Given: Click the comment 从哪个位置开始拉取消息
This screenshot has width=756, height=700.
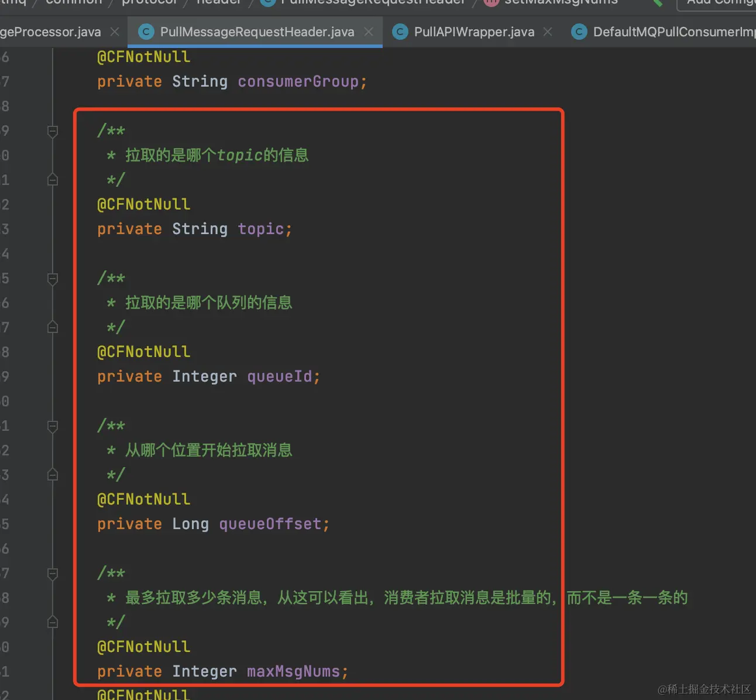Looking at the screenshot, I should (208, 450).
